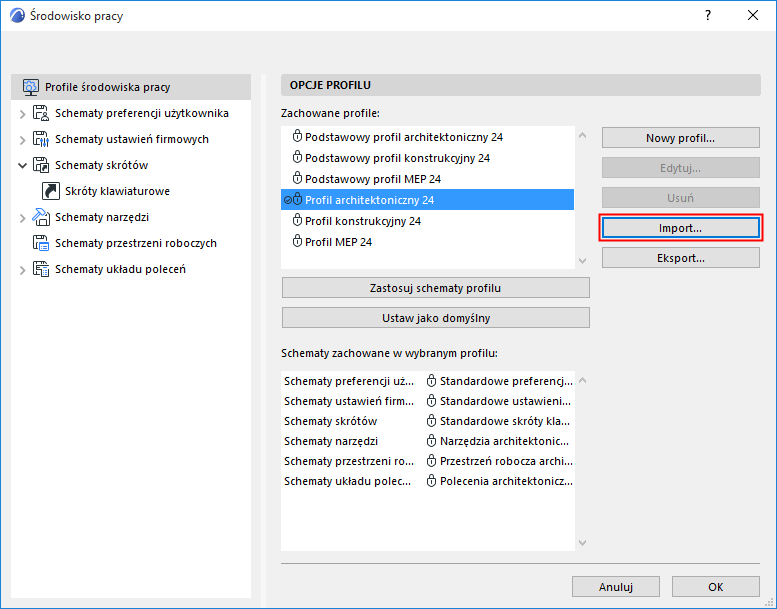Image resolution: width=777 pixels, height=609 pixels.
Task: Click the disabled Edytuj... button
Action: [x=680, y=168]
